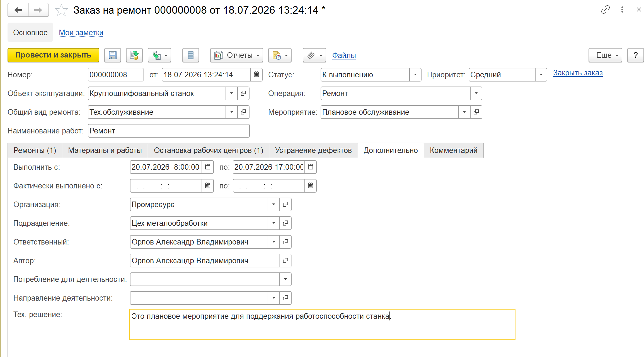This screenshot has width=644, height=357.
Task: Open Направление деятельности item card
Action: (x=285, y=298)
